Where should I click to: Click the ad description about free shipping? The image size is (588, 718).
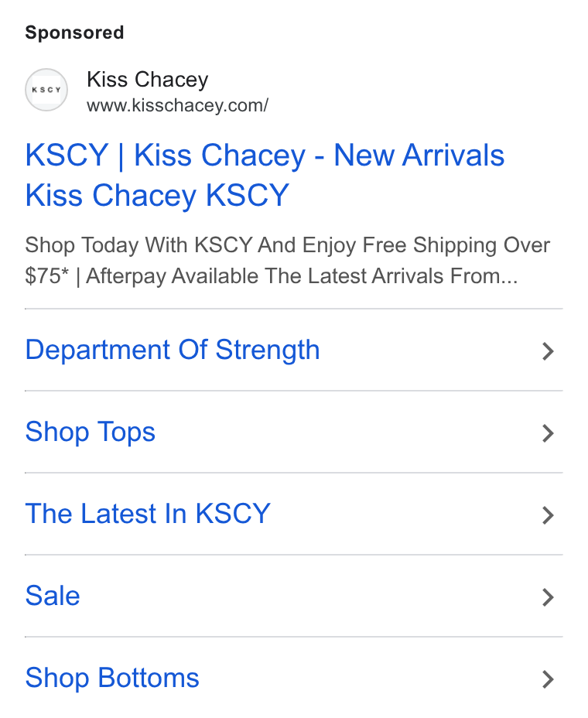[x=288, y=261]
